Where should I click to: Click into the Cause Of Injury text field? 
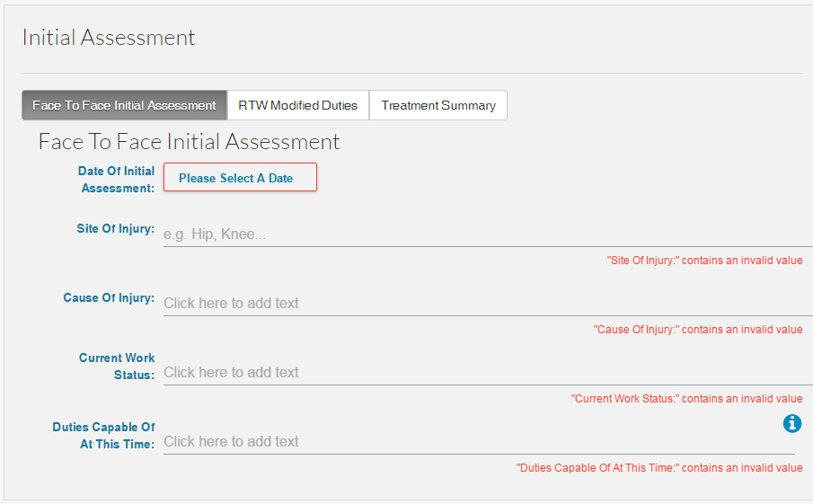coord(488,304)
